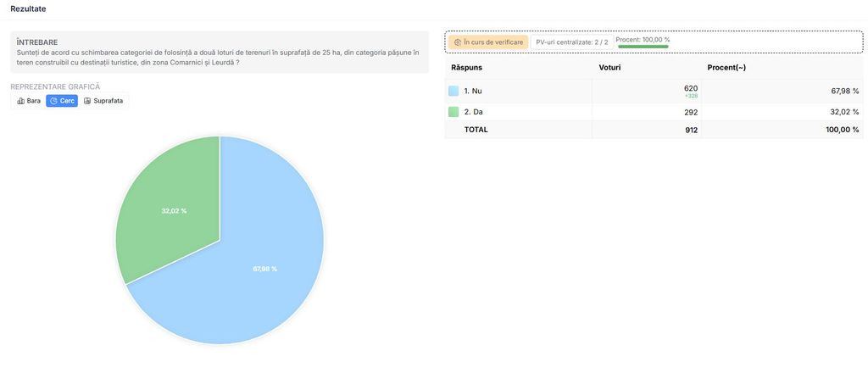868x373 pixels.
Task: Click the TOTAL row in results table
Action: (654, 130)
